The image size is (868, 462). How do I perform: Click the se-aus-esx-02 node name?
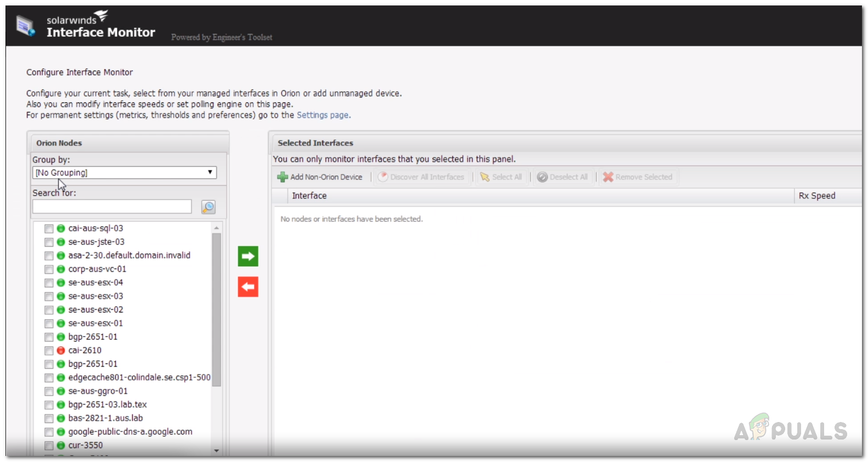click(96, 310)
